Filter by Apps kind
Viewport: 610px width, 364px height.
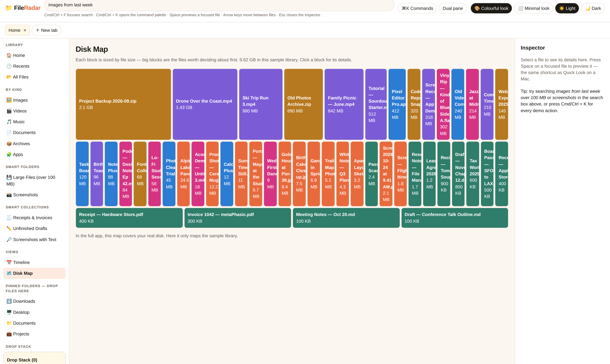(34, 155)
